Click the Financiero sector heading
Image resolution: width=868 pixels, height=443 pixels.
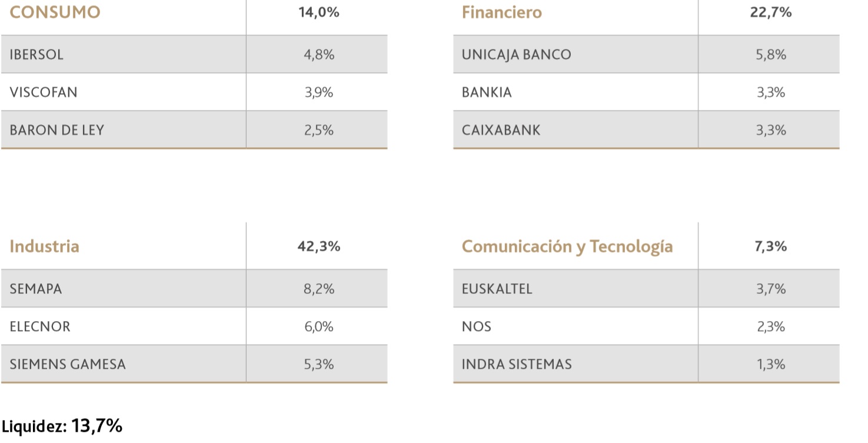(501, 12)
